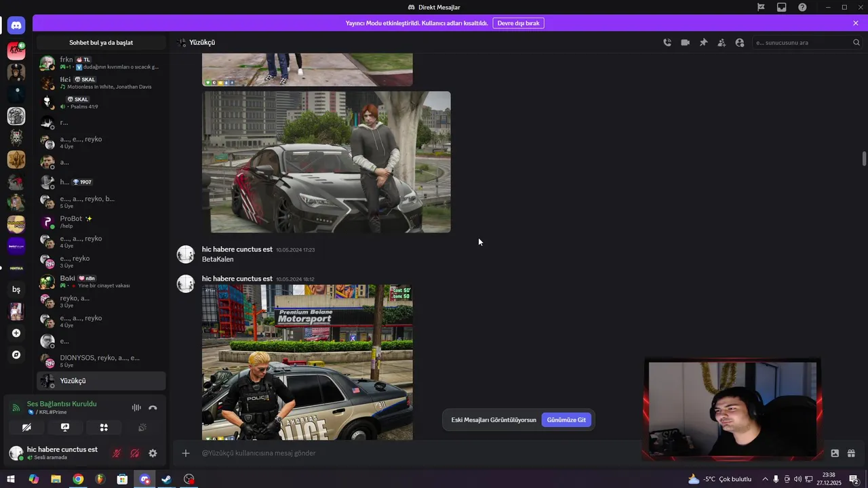Add a server
Screen dimensions: 868x488
coord(16,333)
